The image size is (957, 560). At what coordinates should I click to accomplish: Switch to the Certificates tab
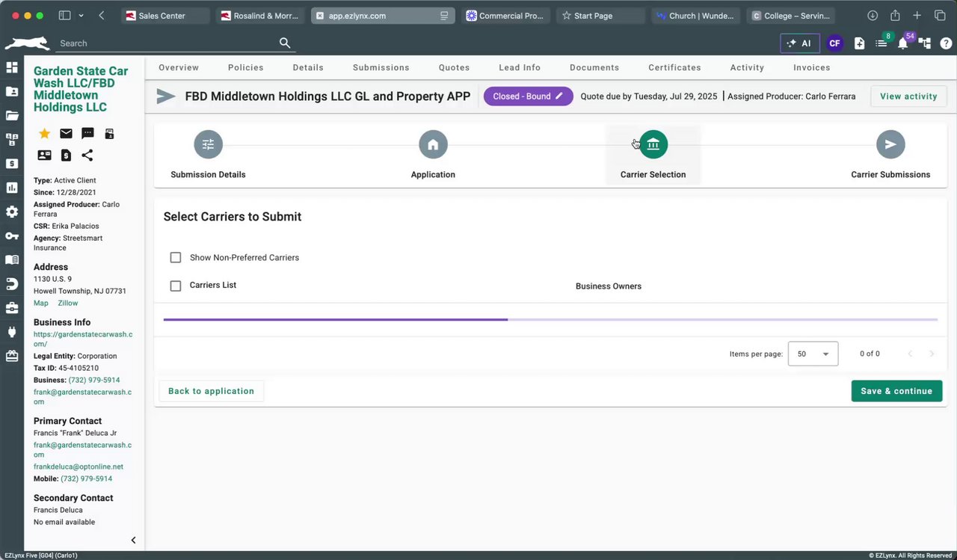(674, 67)
